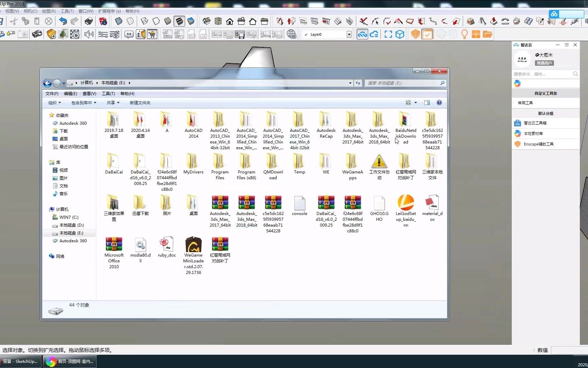Switch to the Iso view house icon
The height and width of the screenshot is (368, 588).
coord(207,21)
